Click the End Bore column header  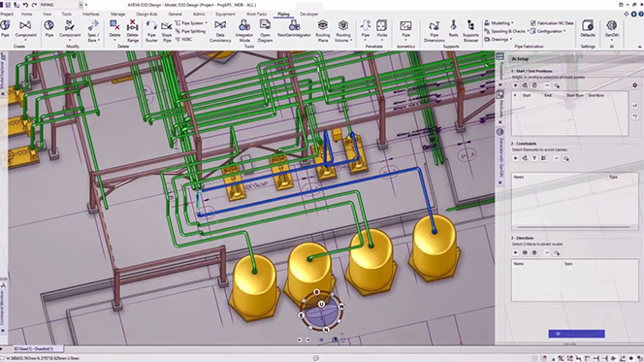tap(596, 95)
